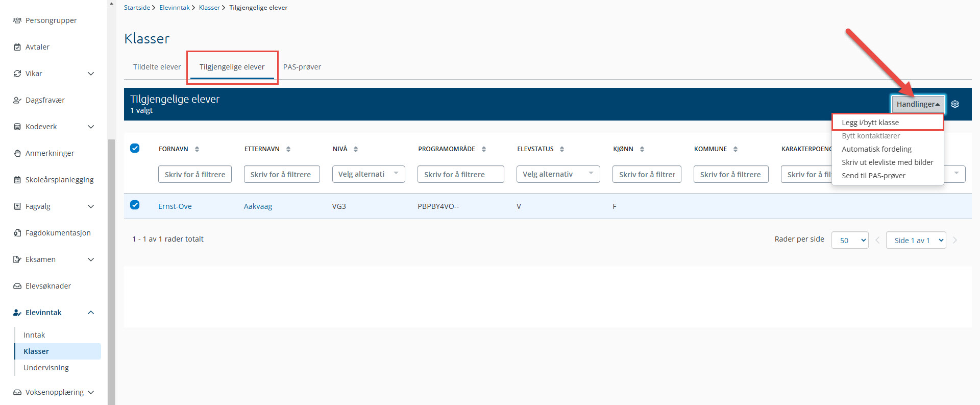Sort by PROGRAMOMRÅDE column arrows
The height and width of the screenshot is (405, 980).
484,149
